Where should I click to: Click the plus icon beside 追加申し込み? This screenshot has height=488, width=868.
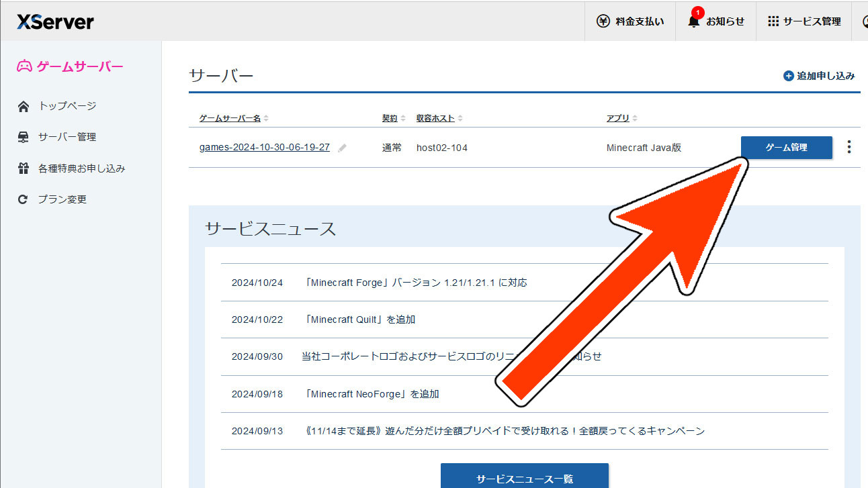(789, 76)
